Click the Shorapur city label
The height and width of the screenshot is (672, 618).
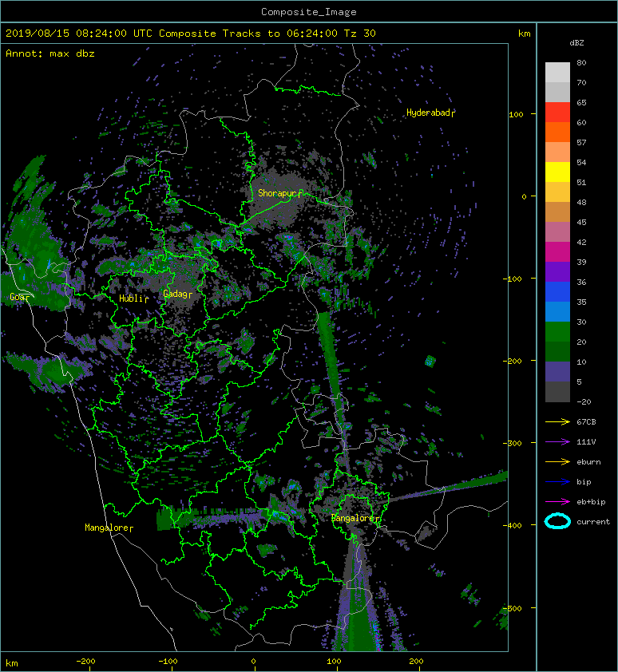[x=279, y=193]
